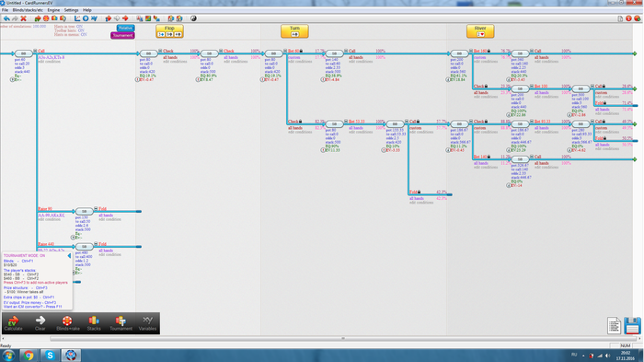Click the scrollbar left arrow
Viewport: 644px width, 362px height.
pyautogui.click(x=3, y=339)
